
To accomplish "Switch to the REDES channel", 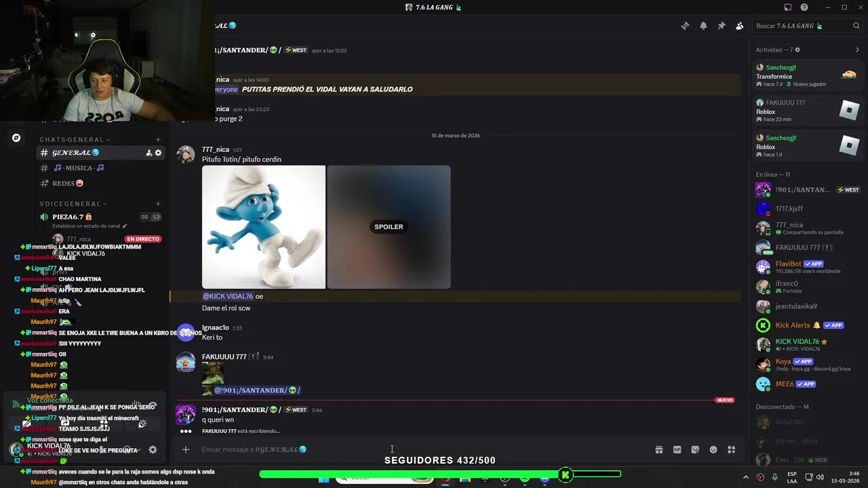I will pyautogui.click(x=100, y=183).
